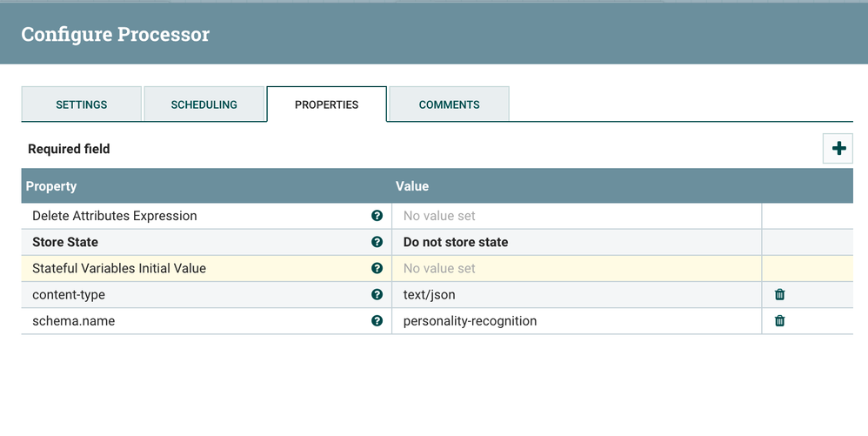868x436 pixels.
Task: Switch to the Settings tab
Action: click(x=82, y=104)
